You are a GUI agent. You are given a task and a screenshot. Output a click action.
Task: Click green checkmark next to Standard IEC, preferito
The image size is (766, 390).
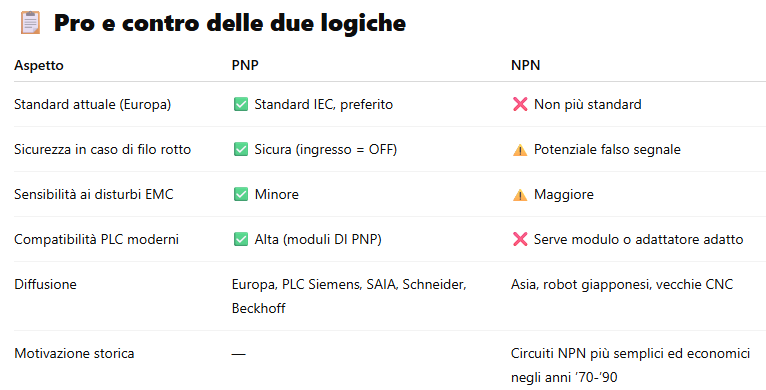(241, 105)
